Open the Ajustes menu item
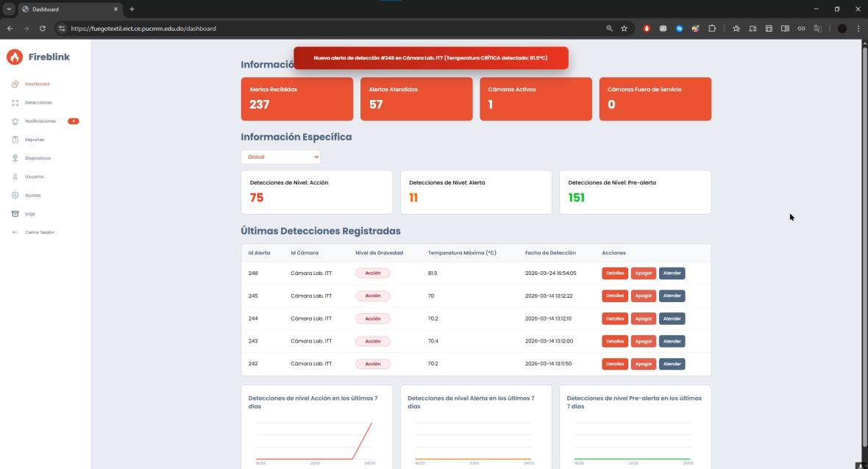868x469 pixels. tap(32, 196)
